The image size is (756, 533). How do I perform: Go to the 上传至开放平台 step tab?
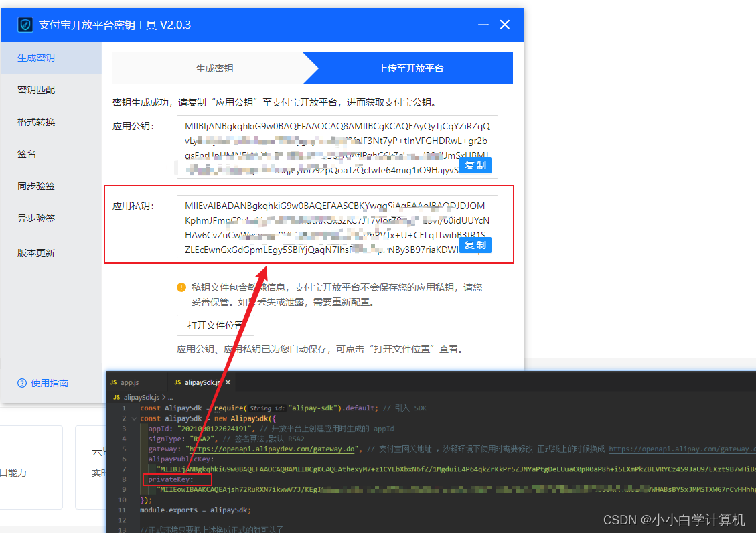click(x=410, y=68)
